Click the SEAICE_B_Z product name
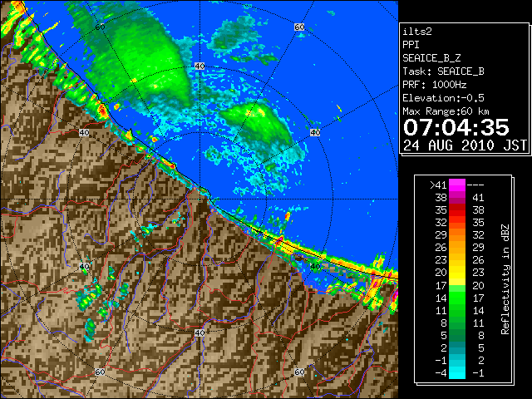 [x=431, y=58]
